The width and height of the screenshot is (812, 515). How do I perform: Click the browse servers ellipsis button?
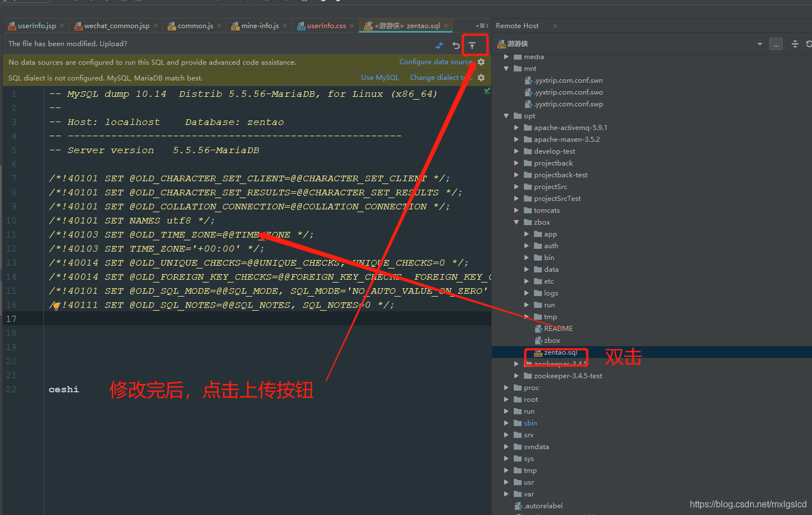[x=776, y=44]
